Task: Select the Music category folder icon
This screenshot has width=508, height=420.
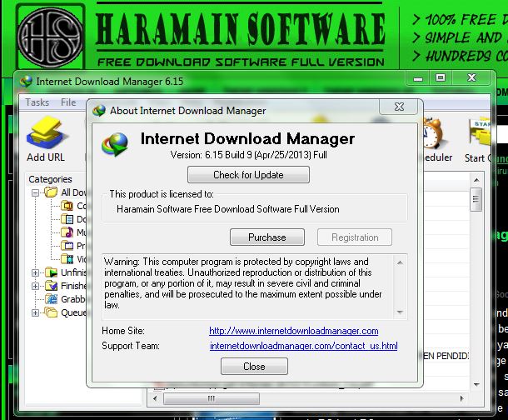Action: coord(67,232)
